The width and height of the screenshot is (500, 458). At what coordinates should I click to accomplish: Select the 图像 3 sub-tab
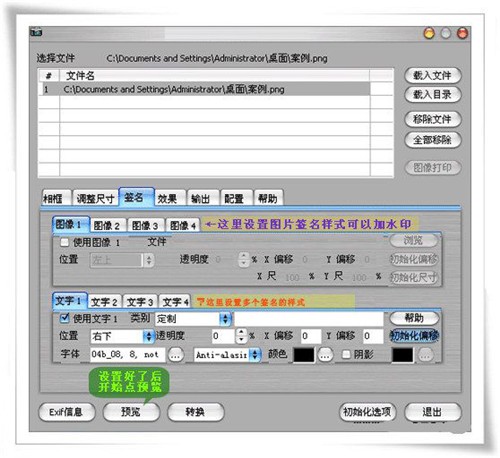coord(147,225)
